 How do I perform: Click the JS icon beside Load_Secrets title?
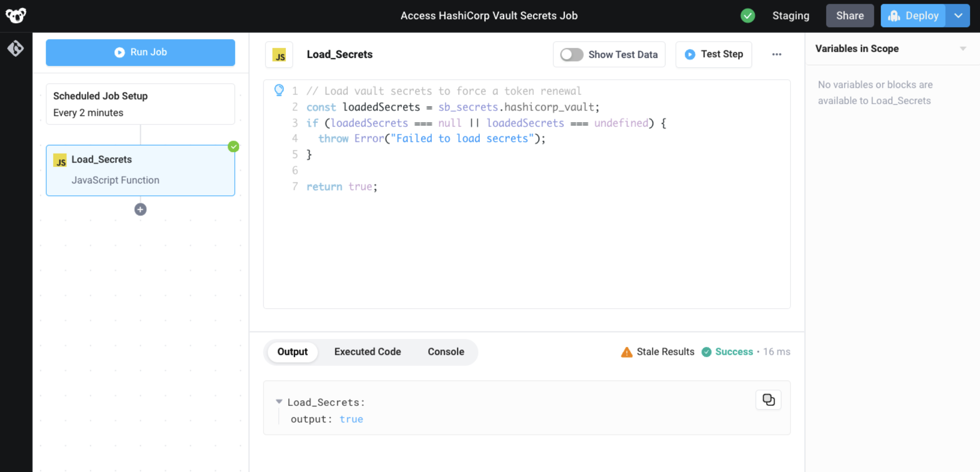(x=279, y=54)
